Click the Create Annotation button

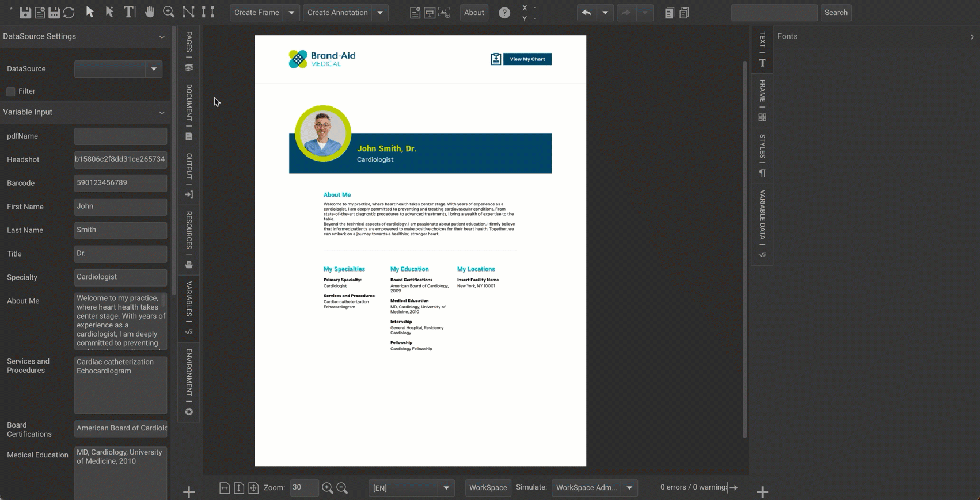(337, 13)
